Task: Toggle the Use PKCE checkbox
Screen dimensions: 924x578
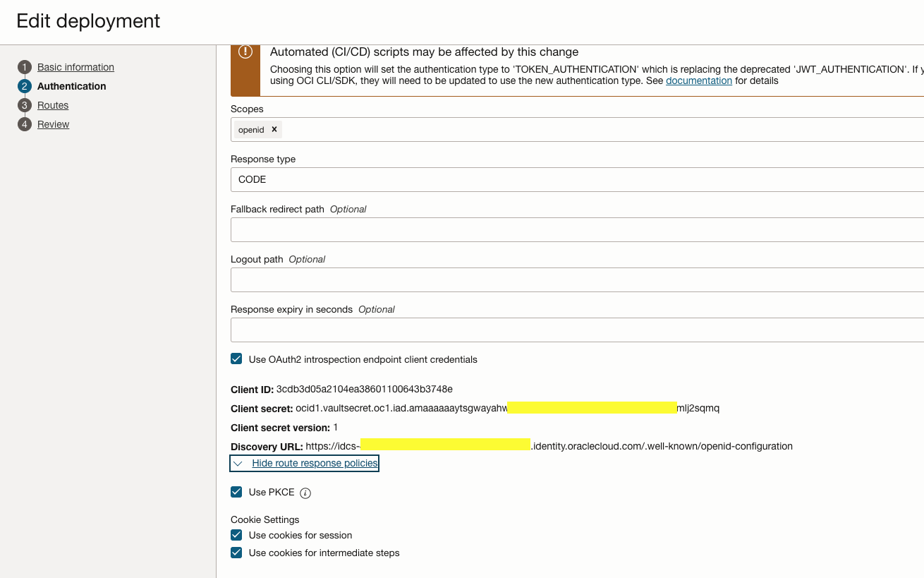Action: click(x=237, y=492)
